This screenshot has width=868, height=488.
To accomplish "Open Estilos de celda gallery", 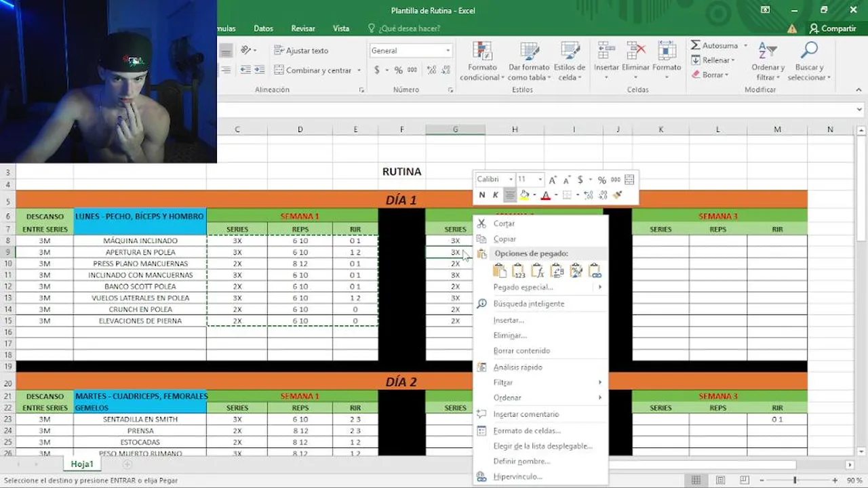I will pos(570,62).
